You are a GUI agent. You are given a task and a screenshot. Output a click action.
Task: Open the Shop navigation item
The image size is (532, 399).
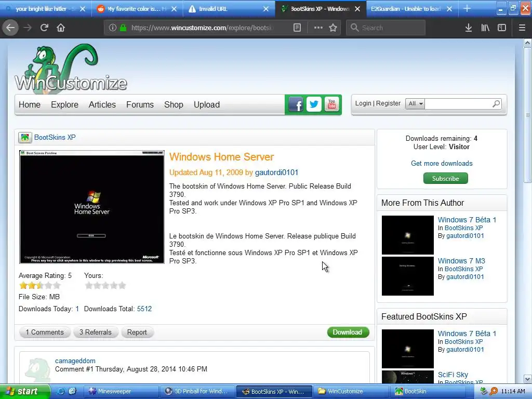point(174,104)
